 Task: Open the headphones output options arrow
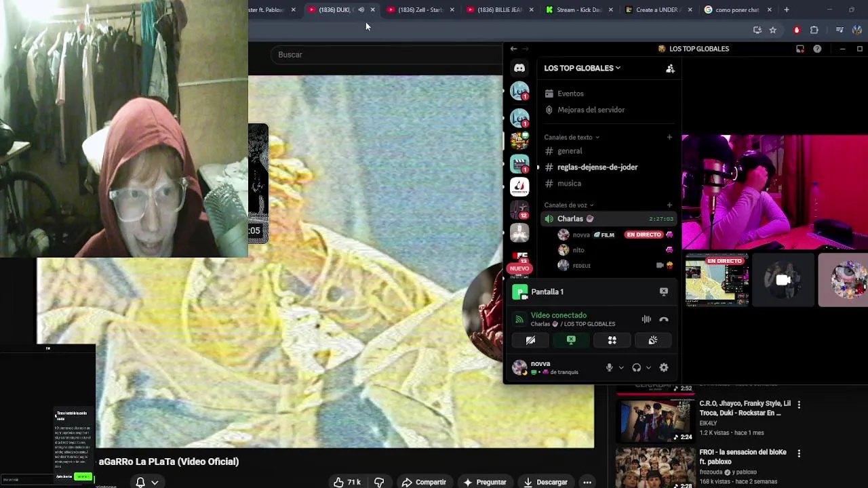point(648,367)
